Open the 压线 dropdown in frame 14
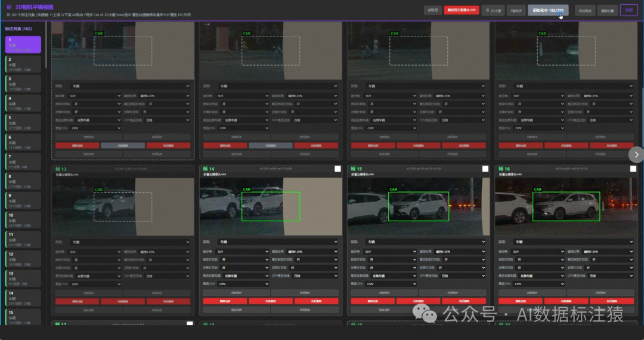Screen dimensions: 644x340 click(x=315, y=276)
